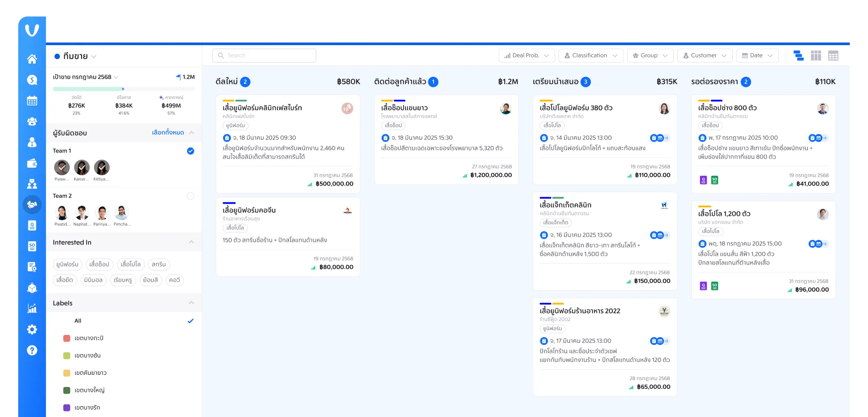The image size is (868, 417).
Task: Open the Customer dropdown
Action: tap(705, 56)
